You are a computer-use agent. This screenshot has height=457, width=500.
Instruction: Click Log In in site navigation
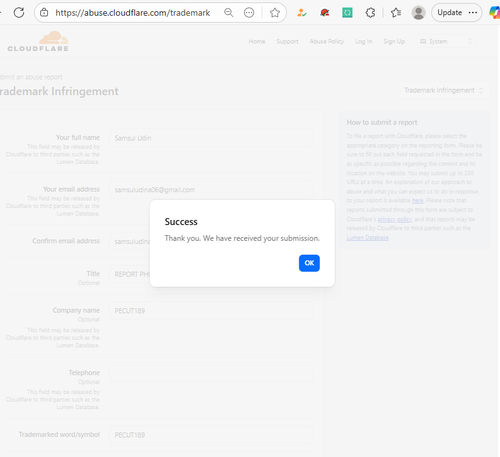(363, 41)
